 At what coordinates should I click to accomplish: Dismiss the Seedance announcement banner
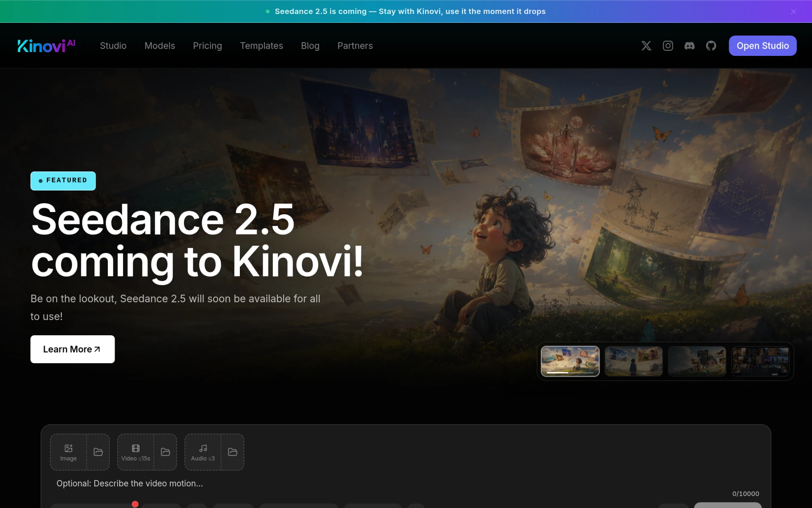(x=793, y=11)
